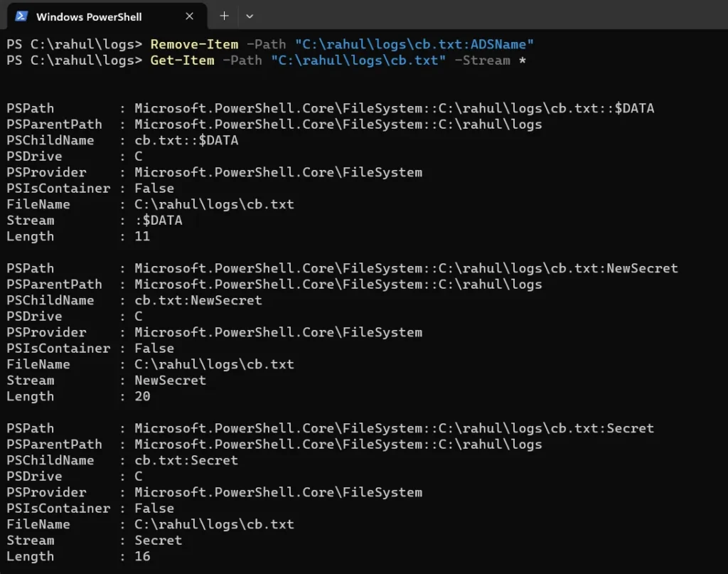Click the first PSIsContainer value False
The height and width of the screenshot is (574, 728).
pyautogui.click(x=154, y=188)
